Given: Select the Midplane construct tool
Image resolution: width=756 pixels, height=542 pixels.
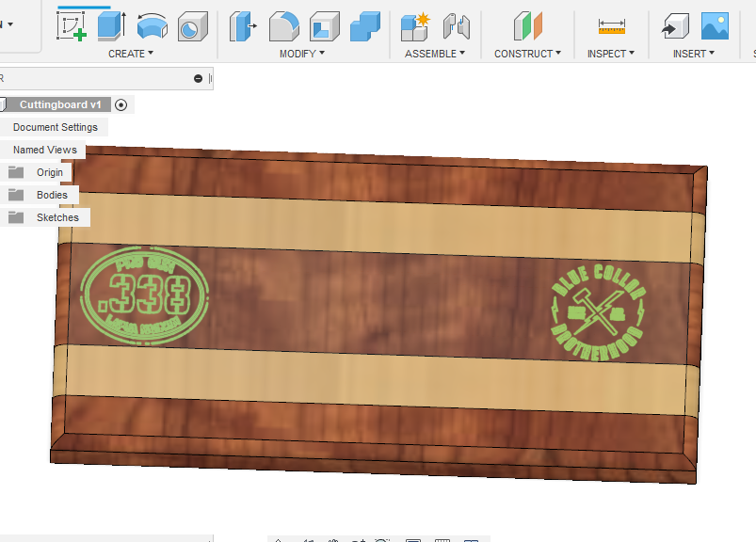Looking at the screenshot, I should point(528,26).
